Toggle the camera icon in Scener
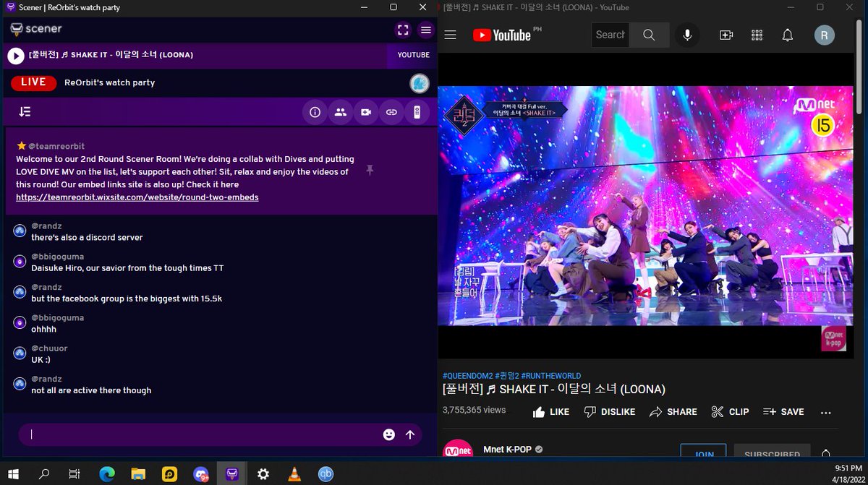 coord(365,112)
